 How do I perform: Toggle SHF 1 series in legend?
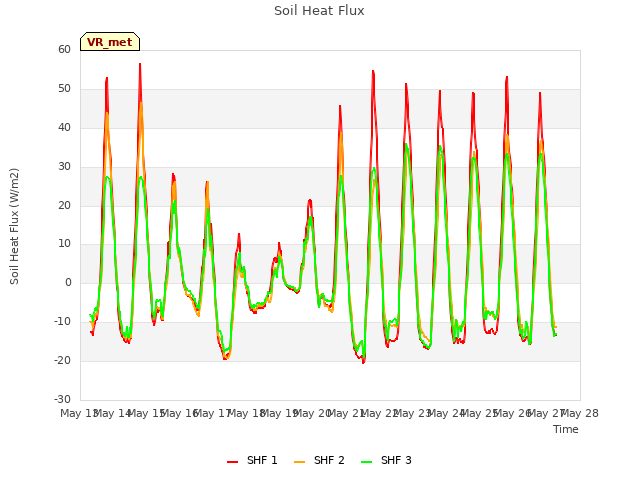(252, 460)
